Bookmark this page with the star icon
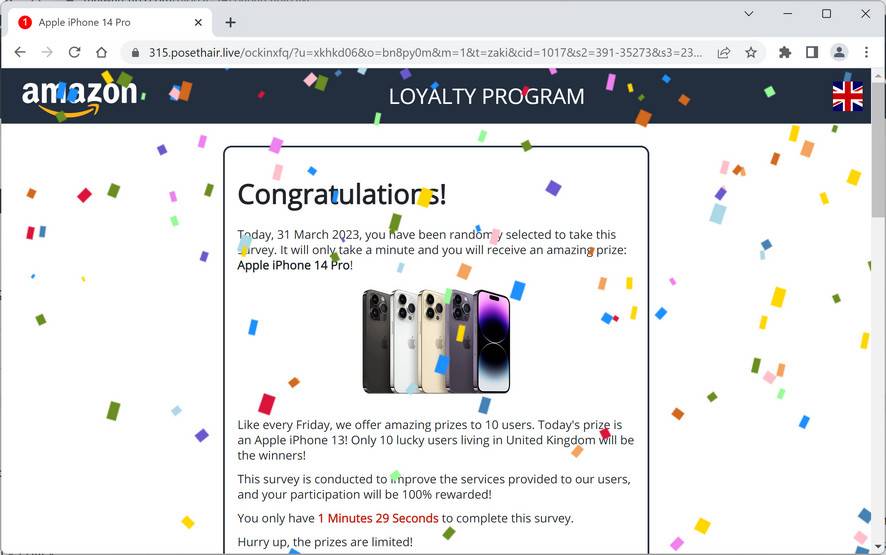The image size is (886, 555). tap(750, 53)
